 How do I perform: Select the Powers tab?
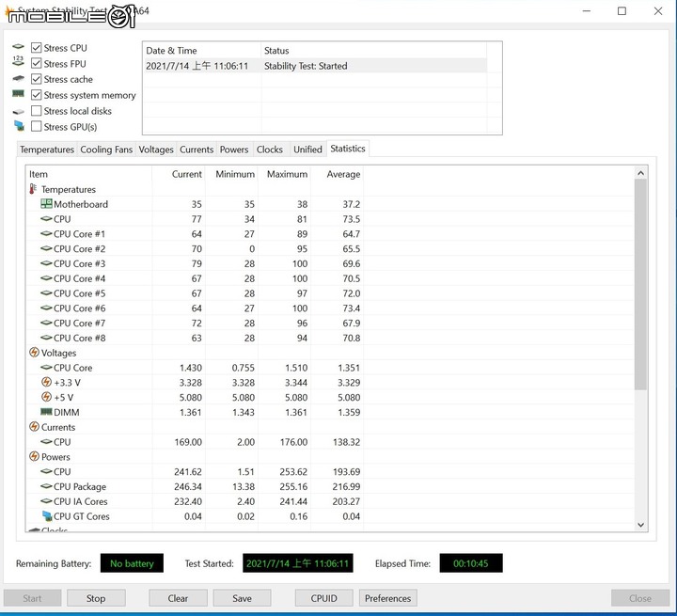point(234,150)
